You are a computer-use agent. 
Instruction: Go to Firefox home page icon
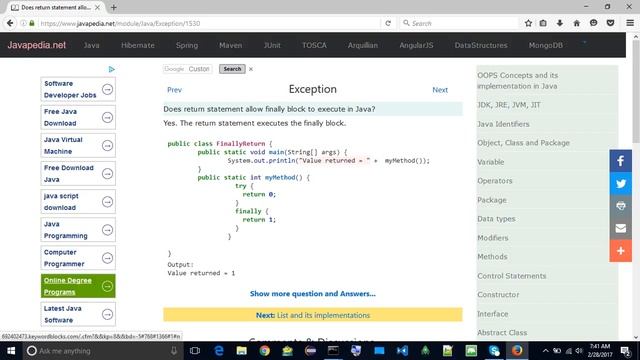(x=576, y=23)
